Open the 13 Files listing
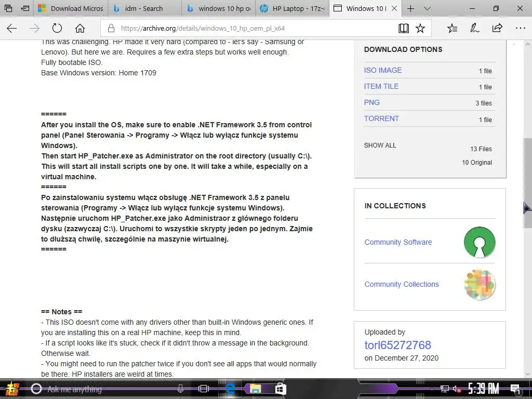532x399 pixels. 481,149
